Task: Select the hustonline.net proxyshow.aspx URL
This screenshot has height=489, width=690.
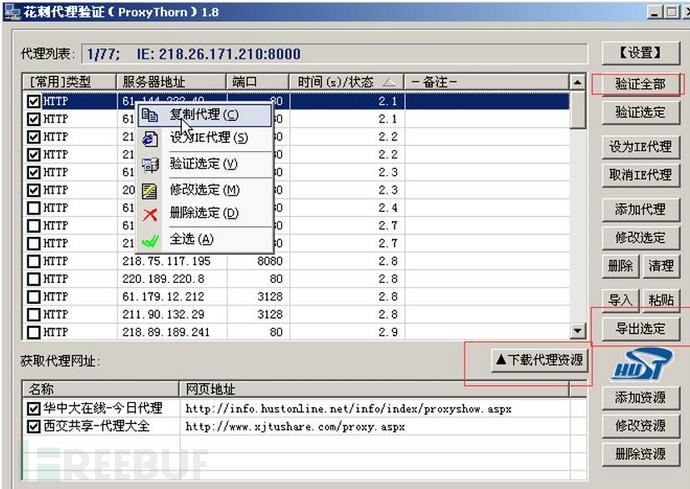Action: [348, 409]
